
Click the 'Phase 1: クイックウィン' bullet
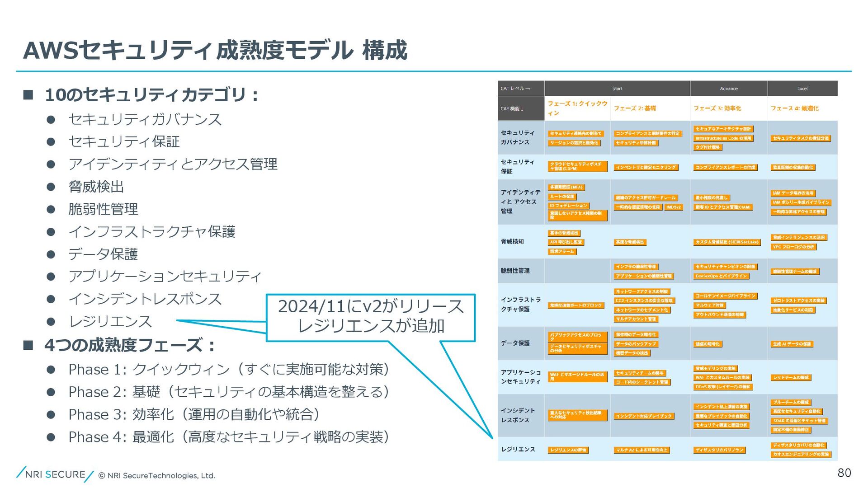point(229,370)
